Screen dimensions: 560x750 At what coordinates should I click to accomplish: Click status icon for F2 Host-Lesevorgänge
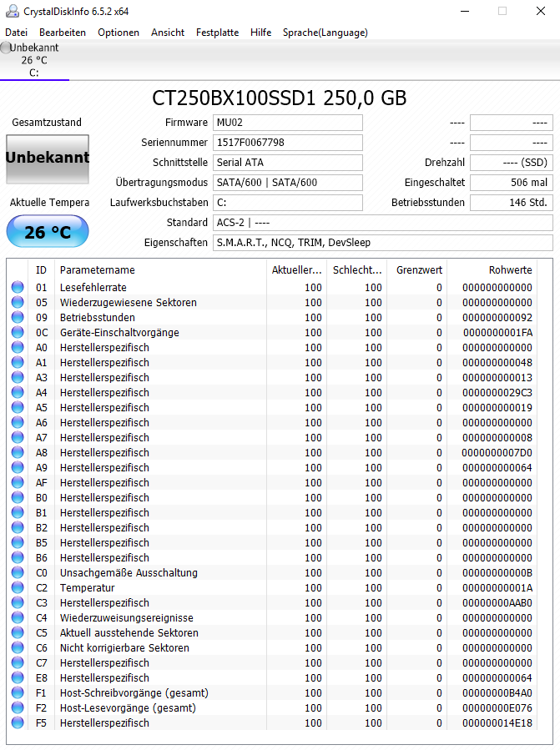click(18, 707)
